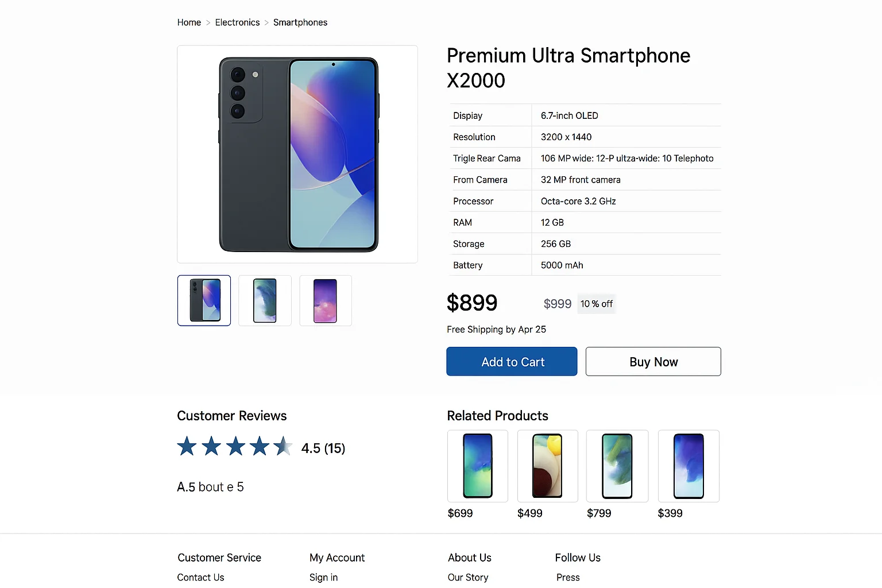The height and width of the screenshot is (588, 882).
Task: Open the Our Story footer link
Action: point(468,577)
